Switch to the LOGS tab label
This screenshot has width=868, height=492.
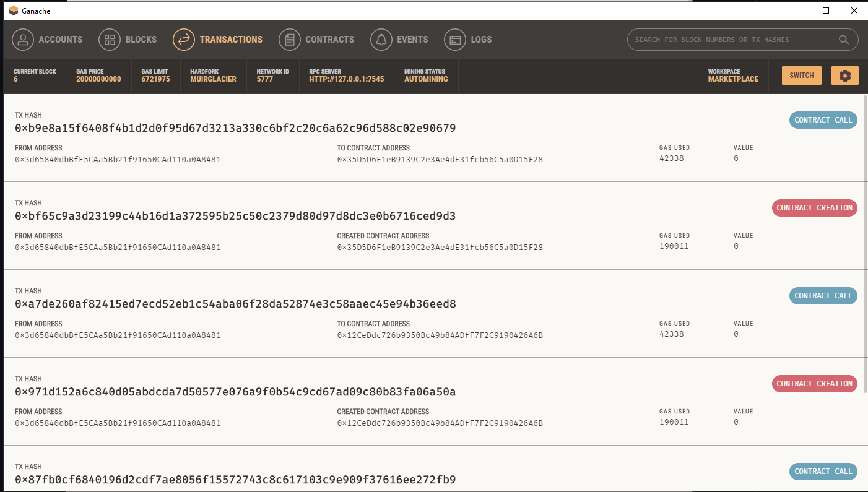(x=482, y=40)
